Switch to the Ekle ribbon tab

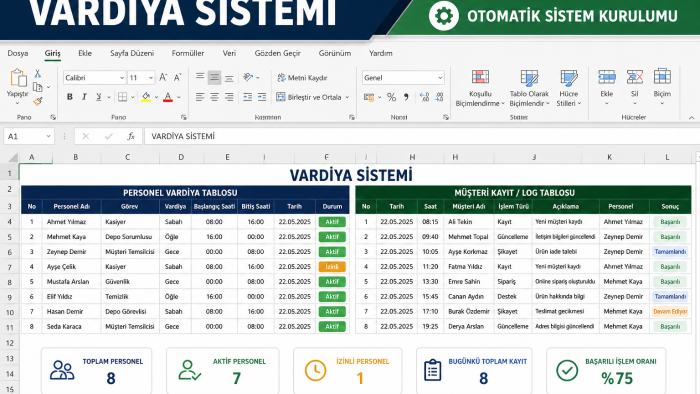coord(85,53)
